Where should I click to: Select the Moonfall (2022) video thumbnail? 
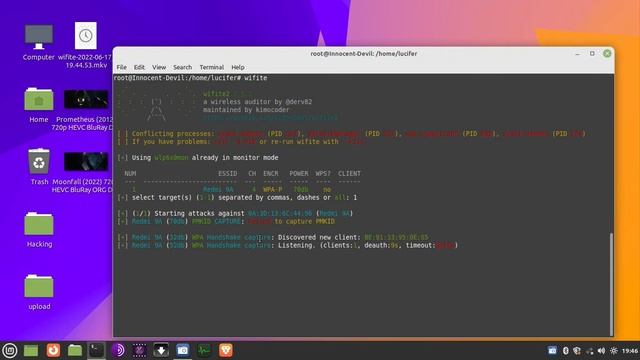click(86, 162)
